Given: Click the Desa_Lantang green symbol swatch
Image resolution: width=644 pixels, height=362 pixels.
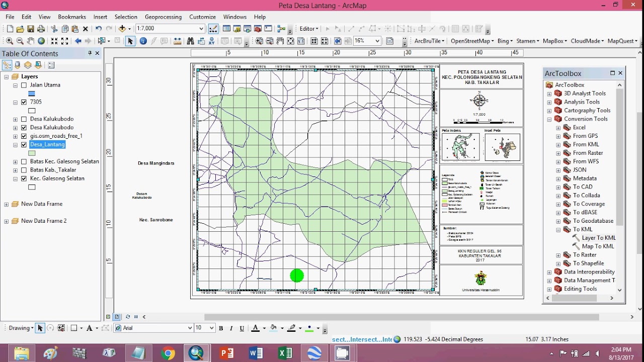Looking at the screenshot, I should point(32,153).
